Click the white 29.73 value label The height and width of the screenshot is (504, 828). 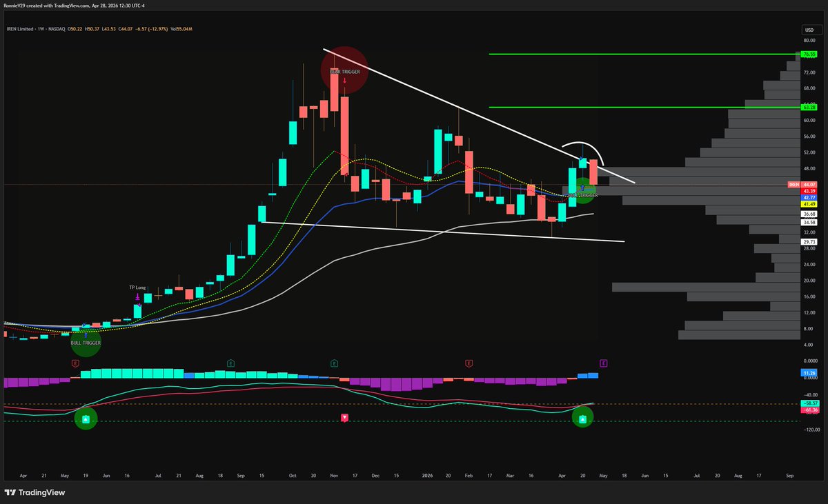click(x=808, y=242)
